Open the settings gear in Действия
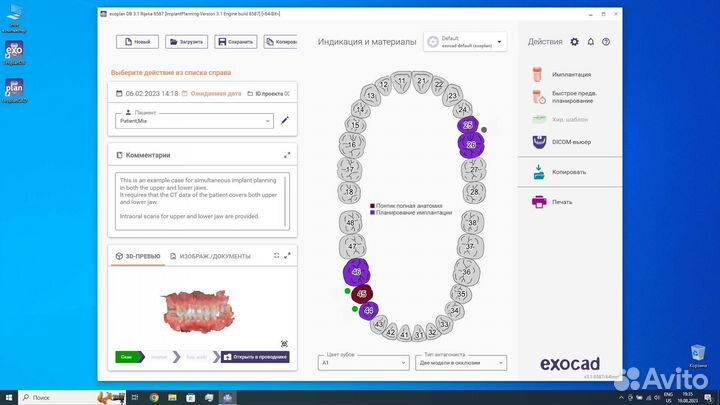Image resolution: width=720 pixels, height=405 pixels. click(574, 42)
